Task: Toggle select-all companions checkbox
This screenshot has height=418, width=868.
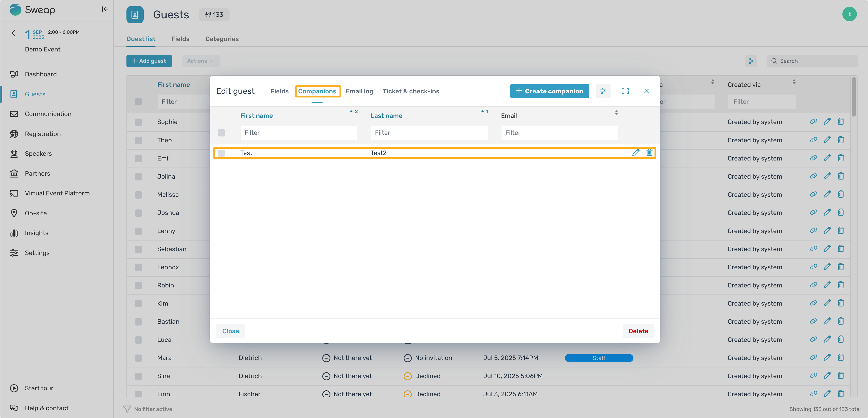Action: coord(221,133)
